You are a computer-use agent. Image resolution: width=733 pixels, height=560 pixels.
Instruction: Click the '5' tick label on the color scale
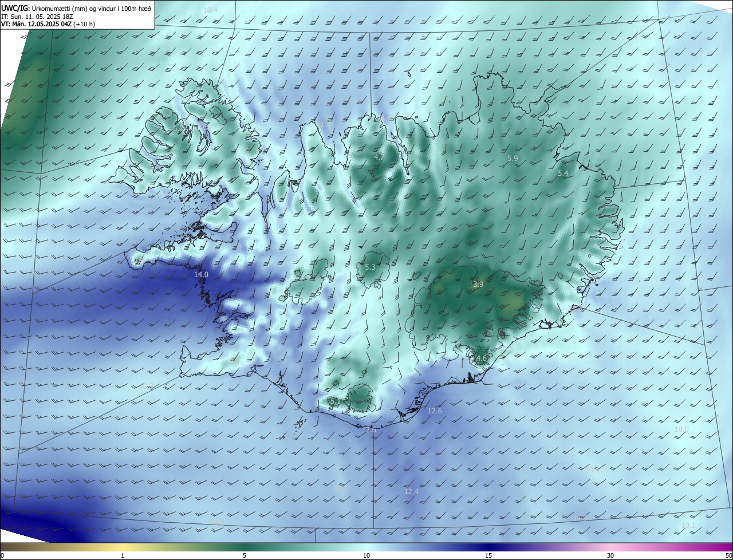coord(245,555)
